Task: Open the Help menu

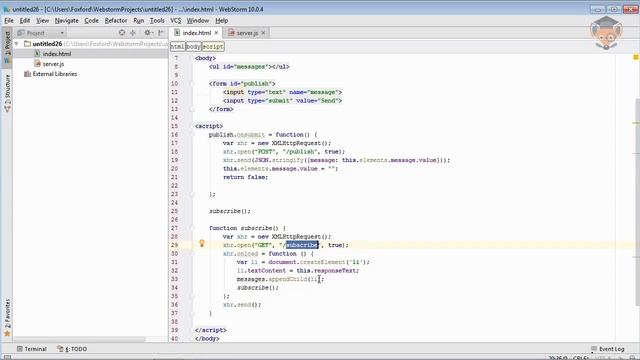Action: (222, 20)
